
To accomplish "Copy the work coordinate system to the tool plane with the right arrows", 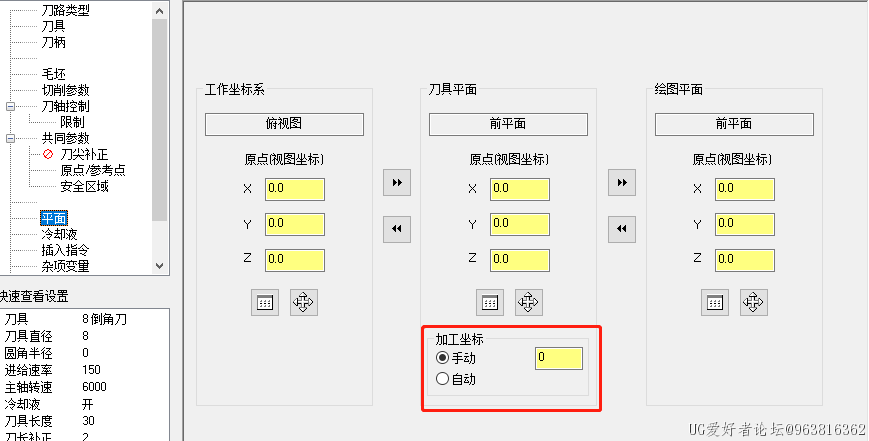I will (397, 183).
